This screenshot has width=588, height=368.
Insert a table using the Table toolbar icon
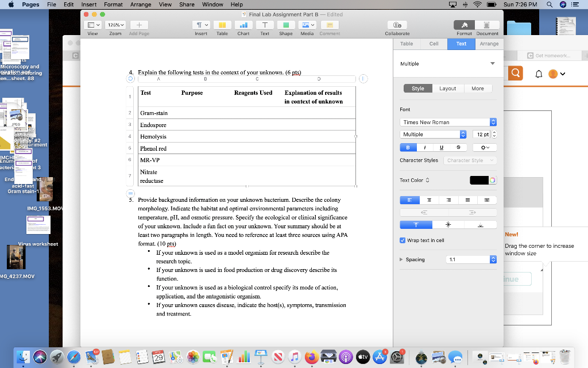pyautogui.click(x=222, y=25)
